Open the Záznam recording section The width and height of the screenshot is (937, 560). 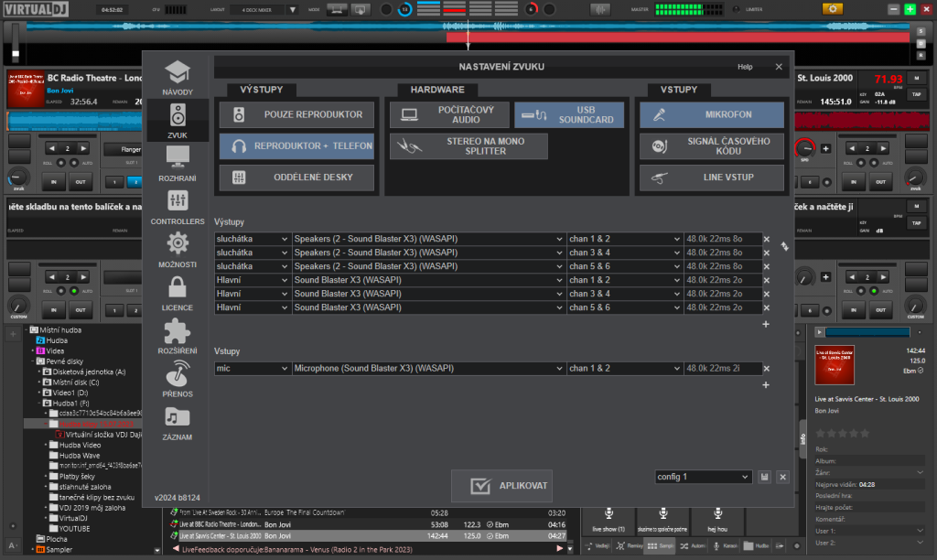coord(178,423)
